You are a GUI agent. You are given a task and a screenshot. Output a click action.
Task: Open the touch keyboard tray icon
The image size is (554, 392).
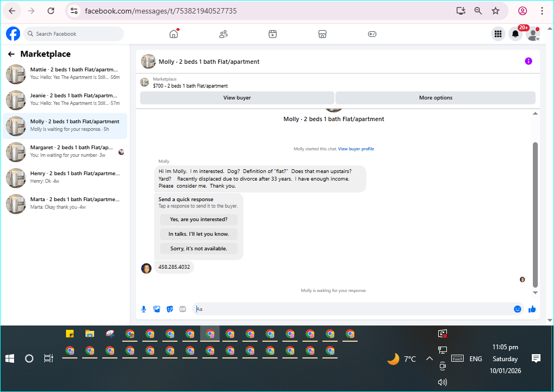pyautogui.click(x=457, y=358)
